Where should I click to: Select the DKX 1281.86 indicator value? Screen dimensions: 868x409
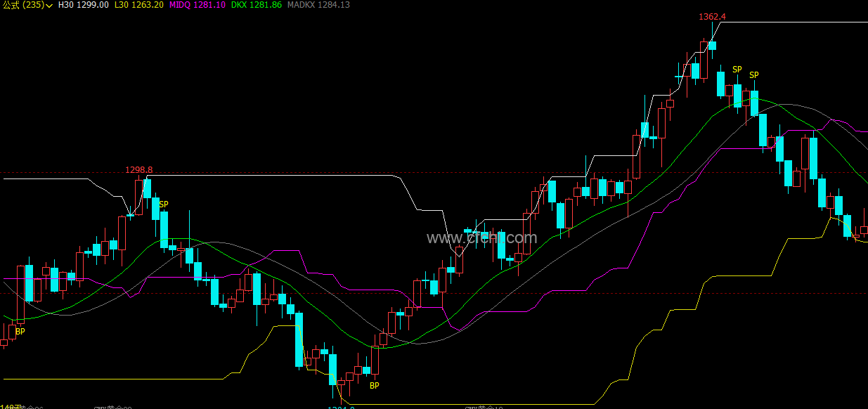click(257, 5)
